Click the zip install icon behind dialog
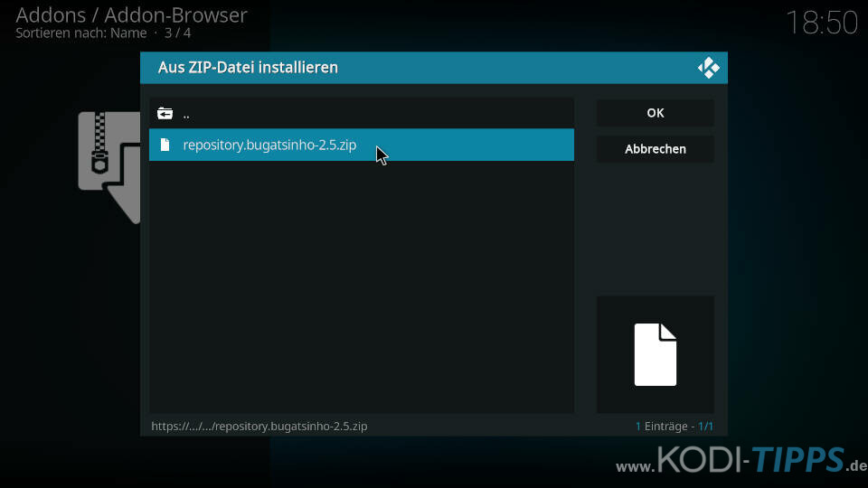 109,167
